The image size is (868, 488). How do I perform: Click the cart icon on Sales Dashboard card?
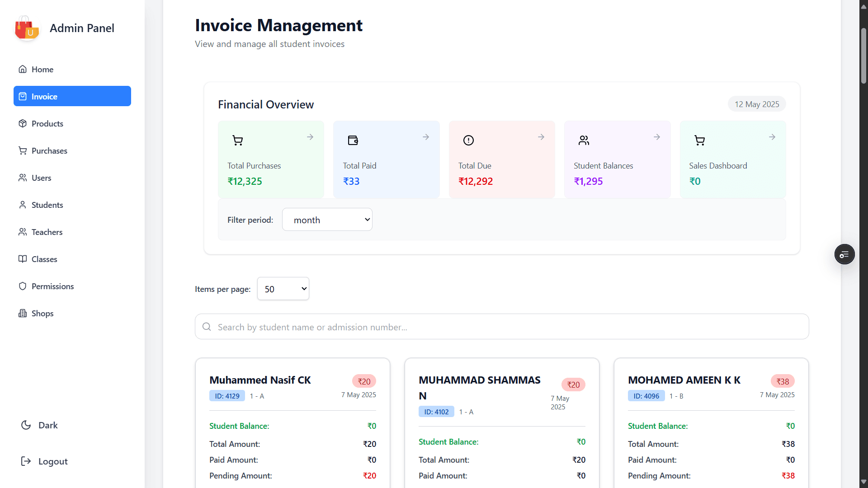tap(699, 141)
